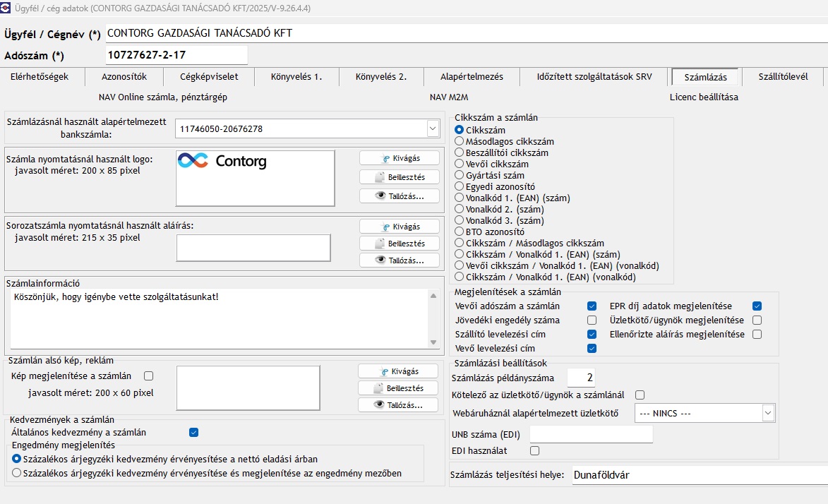The height and width of the screenshot is (504, 828).
Task: Click Kivágás button for invoice logo
Action: point(400,158)
